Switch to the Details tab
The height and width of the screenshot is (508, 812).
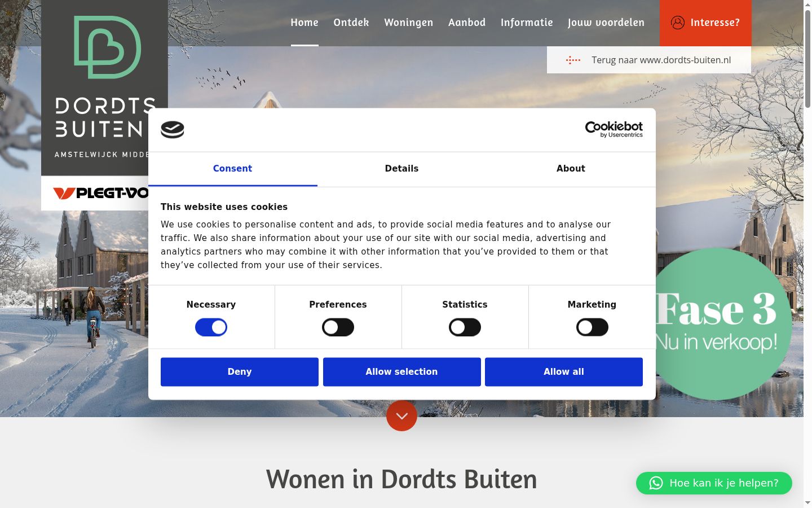(x=401, y=169)
